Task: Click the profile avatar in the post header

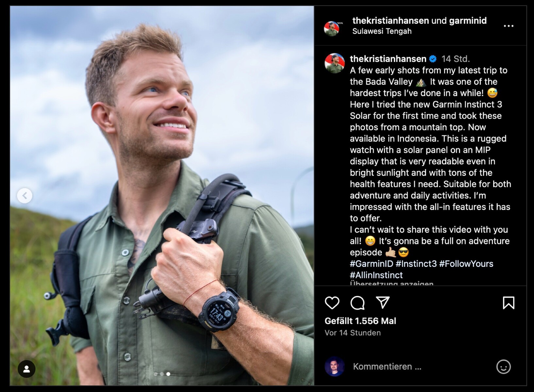Action: click(332, 28)
